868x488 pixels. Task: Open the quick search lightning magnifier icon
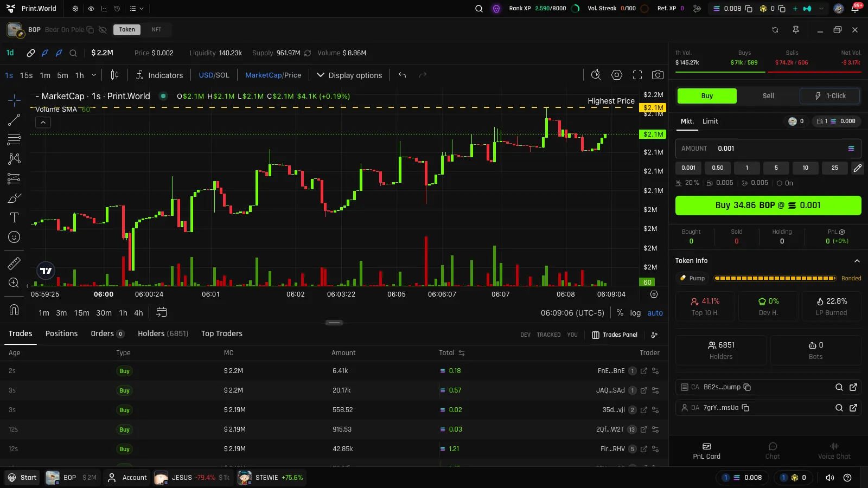point(596,75)
